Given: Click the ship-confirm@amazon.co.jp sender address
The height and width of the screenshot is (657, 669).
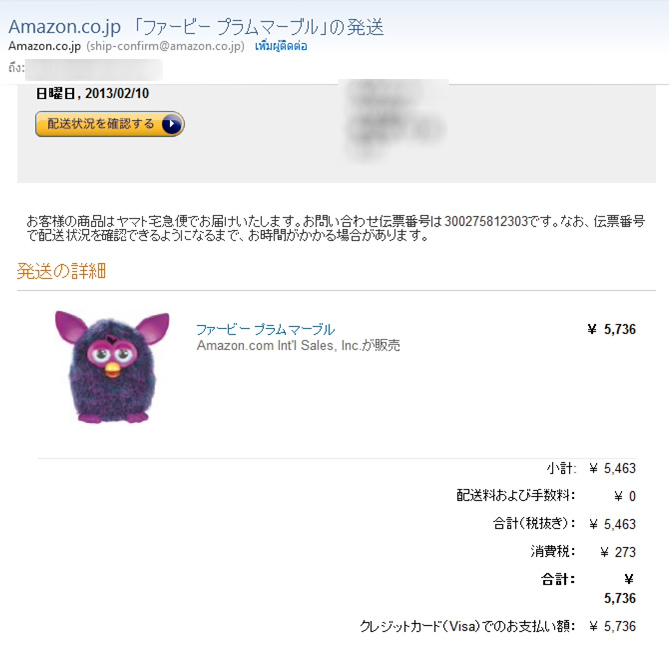Looking at the screenshot, I should tap(166, 46).
